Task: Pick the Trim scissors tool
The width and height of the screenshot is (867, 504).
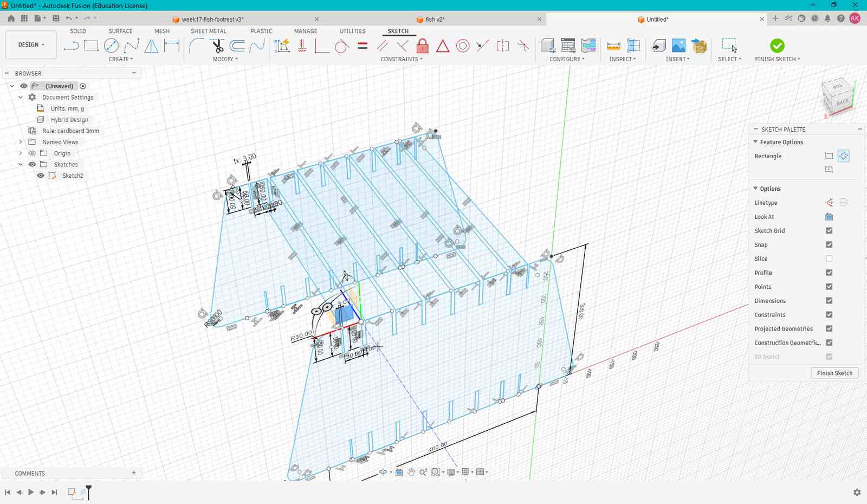Action: [217, 46]
